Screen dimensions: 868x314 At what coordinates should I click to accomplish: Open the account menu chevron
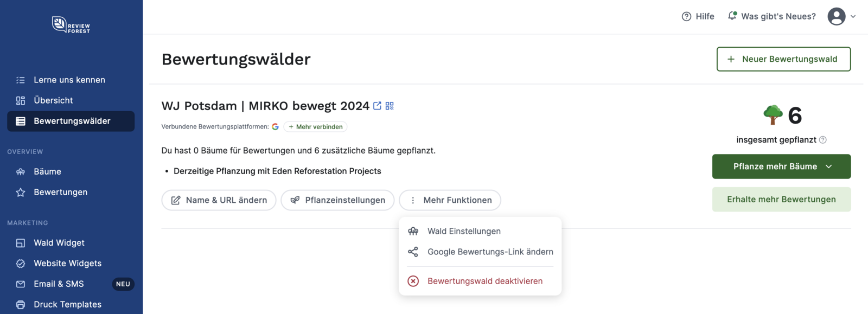[x=853, y=16]
